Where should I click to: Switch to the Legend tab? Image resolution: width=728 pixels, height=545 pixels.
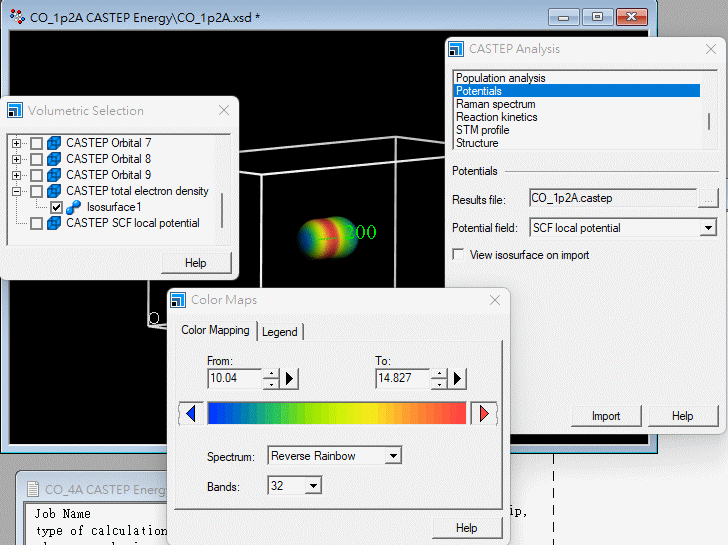pos(280,332)
